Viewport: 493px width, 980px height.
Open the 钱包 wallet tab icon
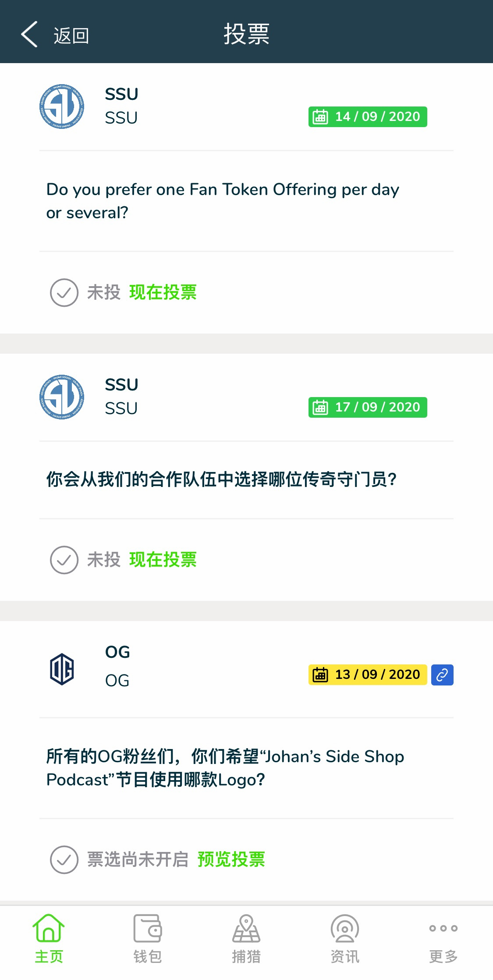click(x=148, y=928)
